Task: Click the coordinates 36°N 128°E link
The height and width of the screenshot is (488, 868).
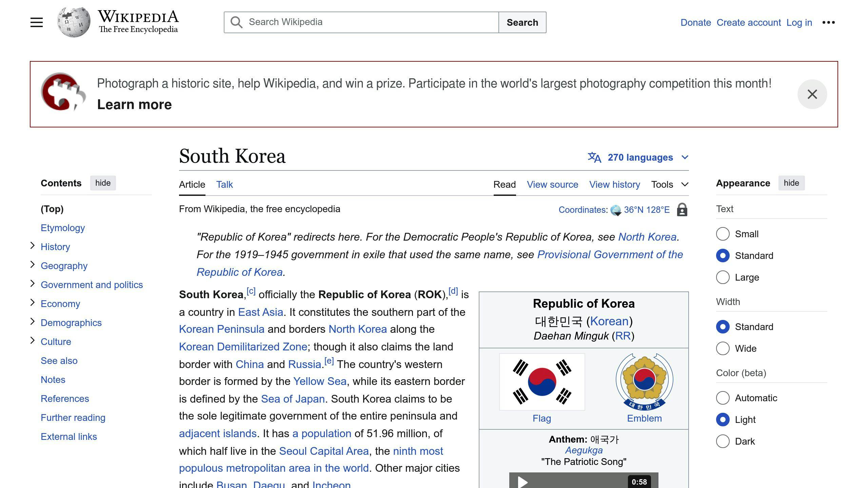Action: click(647, 210)
